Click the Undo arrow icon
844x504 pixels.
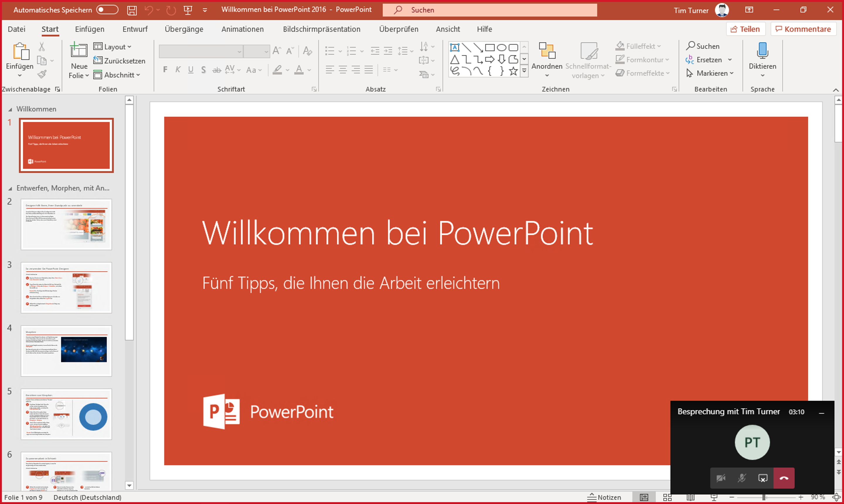tap(149, 10)
